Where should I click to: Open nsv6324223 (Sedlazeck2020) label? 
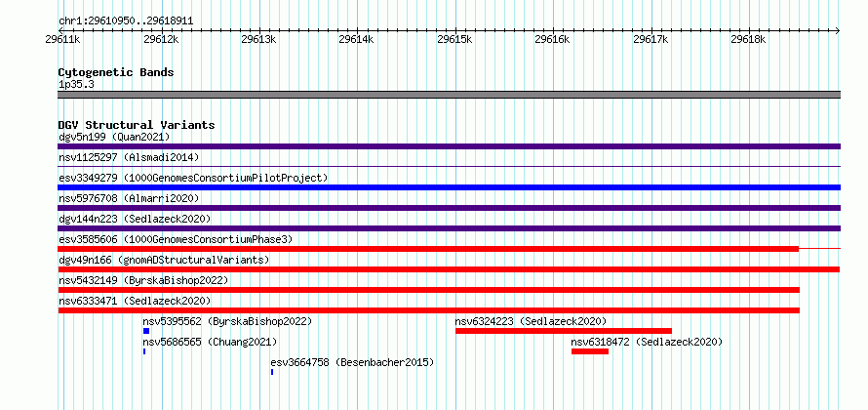531,321
